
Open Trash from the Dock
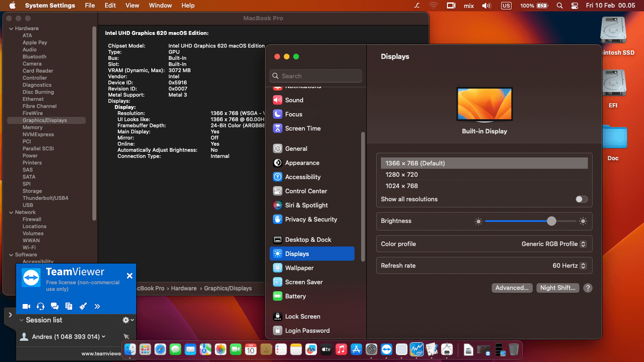click(513, 349)
